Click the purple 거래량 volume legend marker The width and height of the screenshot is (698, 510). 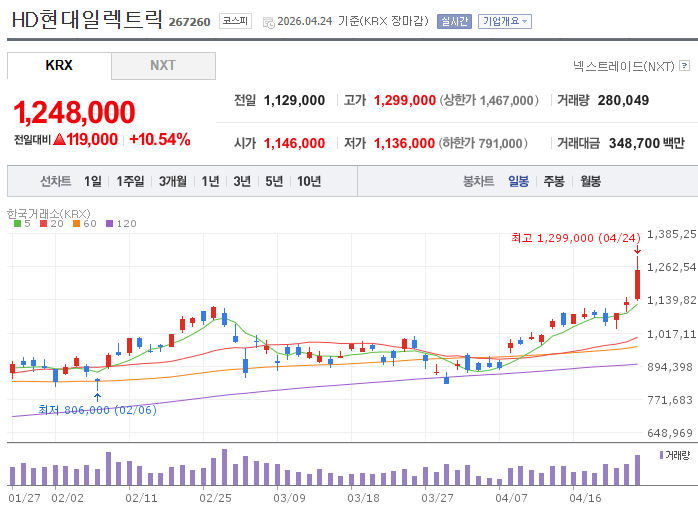661,455
